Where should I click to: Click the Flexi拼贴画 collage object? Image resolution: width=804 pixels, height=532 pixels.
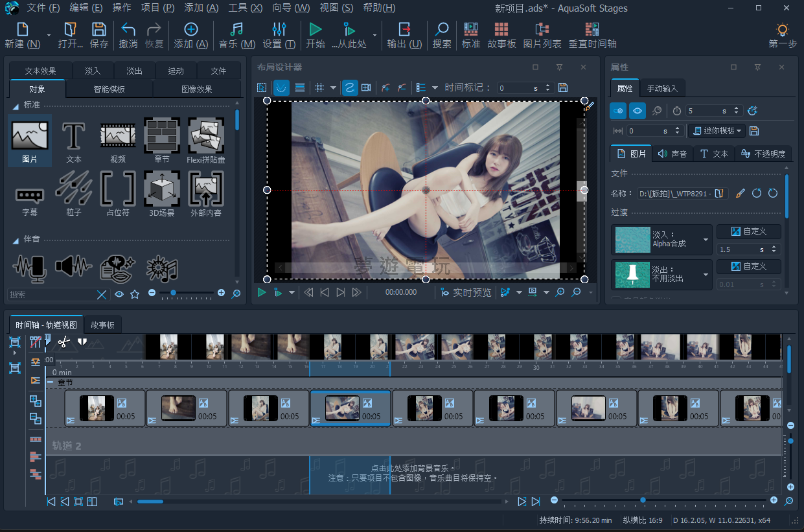(x=206, y=140)
